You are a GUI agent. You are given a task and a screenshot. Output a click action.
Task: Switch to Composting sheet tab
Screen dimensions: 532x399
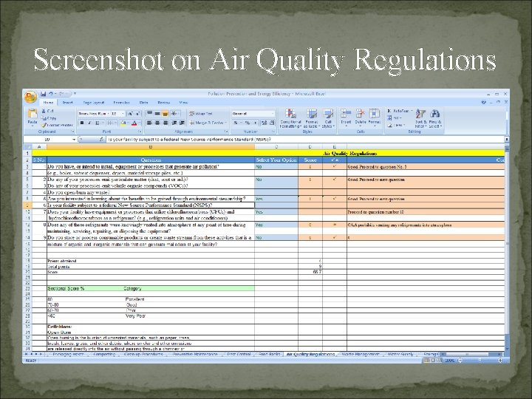coord(104,354)
